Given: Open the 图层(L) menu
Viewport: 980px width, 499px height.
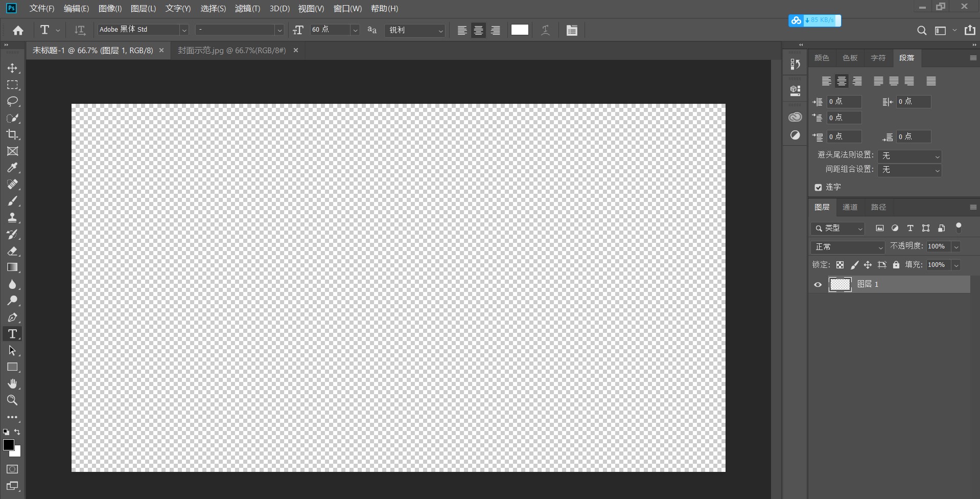Looking at the screenshot, I should tap(143, 9).
